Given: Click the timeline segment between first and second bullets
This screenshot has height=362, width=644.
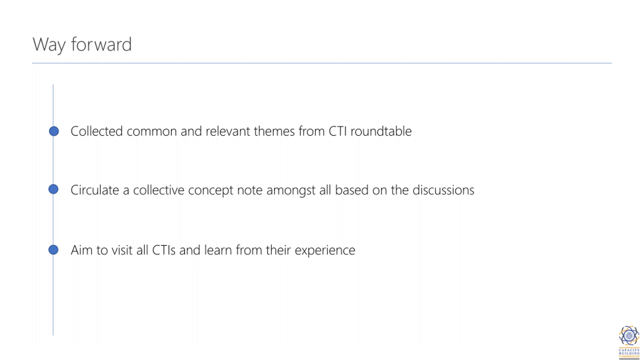Looking at the screenshot, I should coord(53,160).
